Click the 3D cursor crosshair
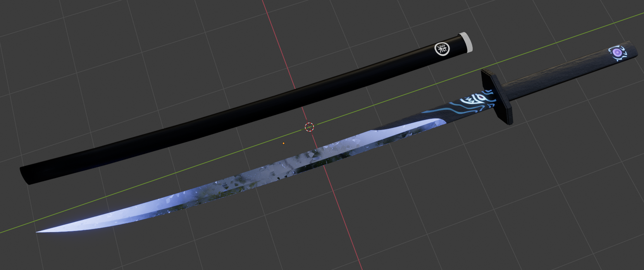The height and width of the screenshot is (270, 644). [x=309, y=127]
